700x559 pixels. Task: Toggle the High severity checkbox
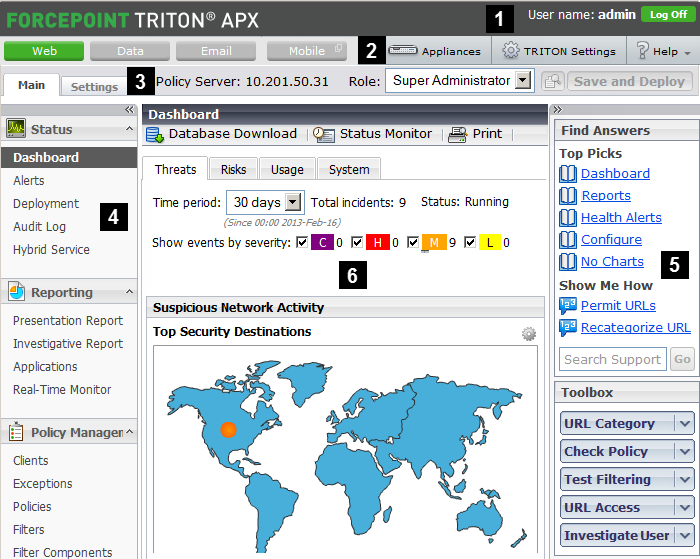coord(357,242)
